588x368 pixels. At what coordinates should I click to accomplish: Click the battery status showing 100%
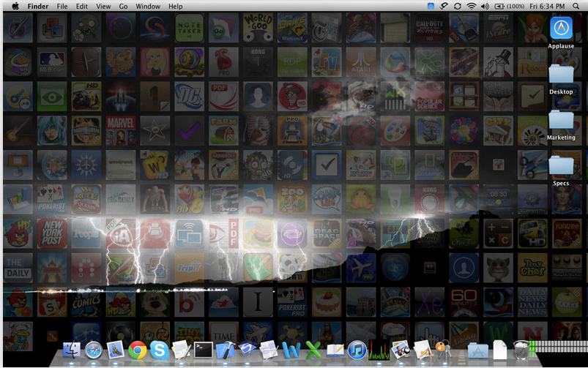tap(509, 6)
